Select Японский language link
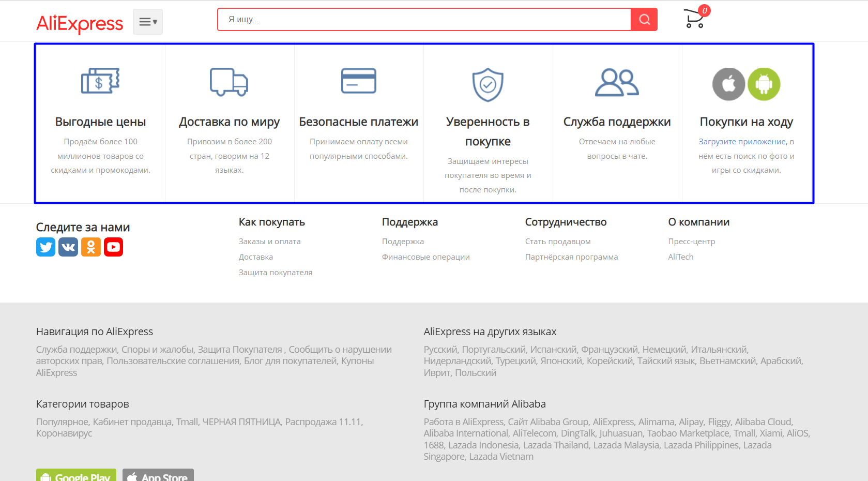The image size is (868, 481). coord(561,361)
